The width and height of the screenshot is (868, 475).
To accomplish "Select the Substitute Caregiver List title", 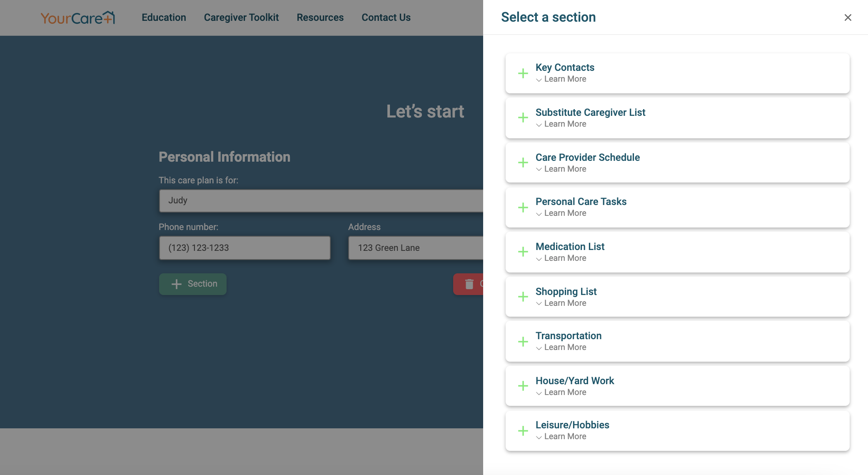I will tap(590, 112).
